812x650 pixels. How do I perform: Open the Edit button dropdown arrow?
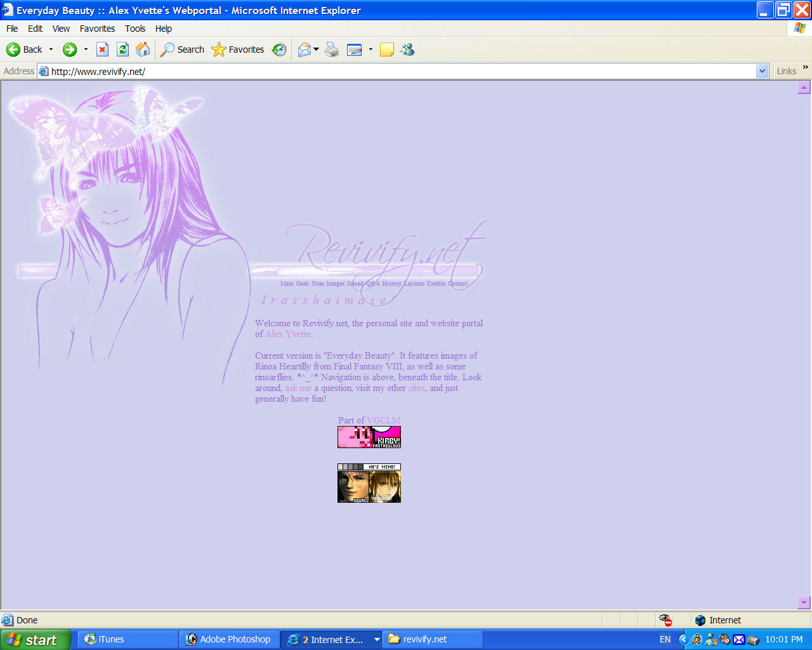(370, 50)
